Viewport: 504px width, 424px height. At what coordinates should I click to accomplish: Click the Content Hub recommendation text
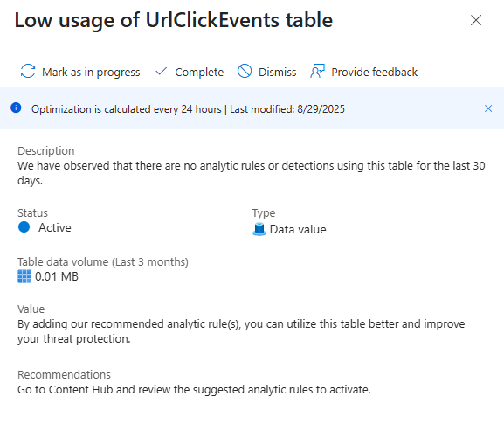[x=194, y=390]
